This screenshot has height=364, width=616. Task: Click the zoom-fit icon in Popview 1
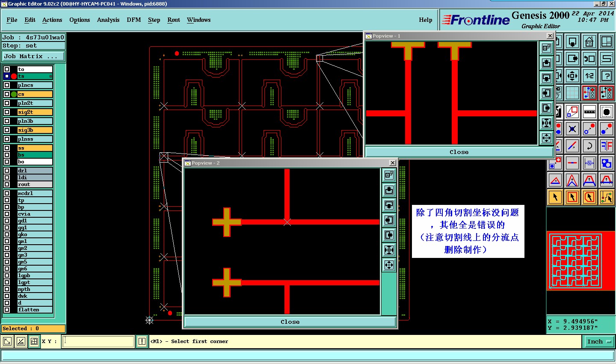(x=546, y=123)
